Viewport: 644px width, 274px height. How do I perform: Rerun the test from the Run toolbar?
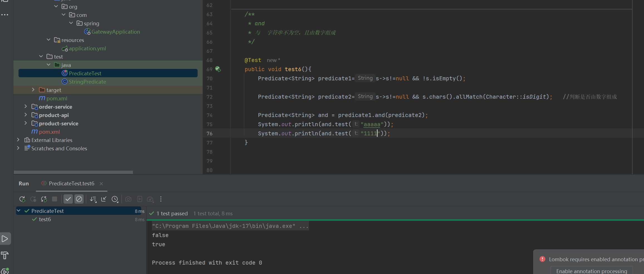22,199
